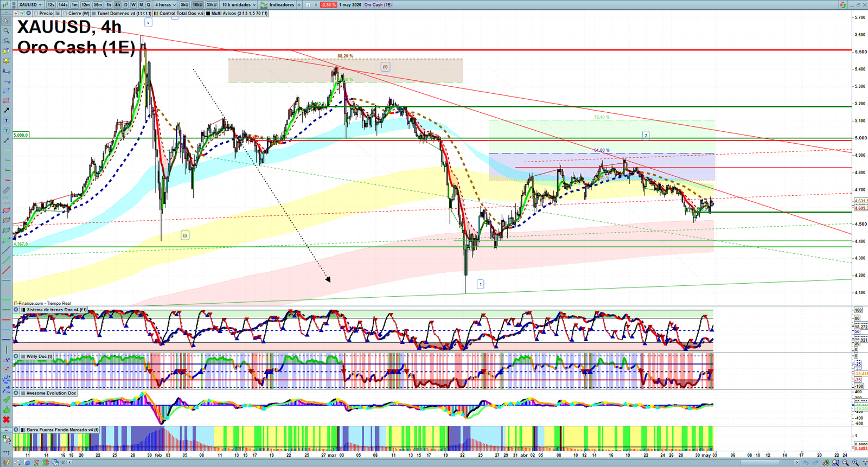Screen dimensions: 868x467
Task: Select the 144s timeframe
Action: (63, 5)
